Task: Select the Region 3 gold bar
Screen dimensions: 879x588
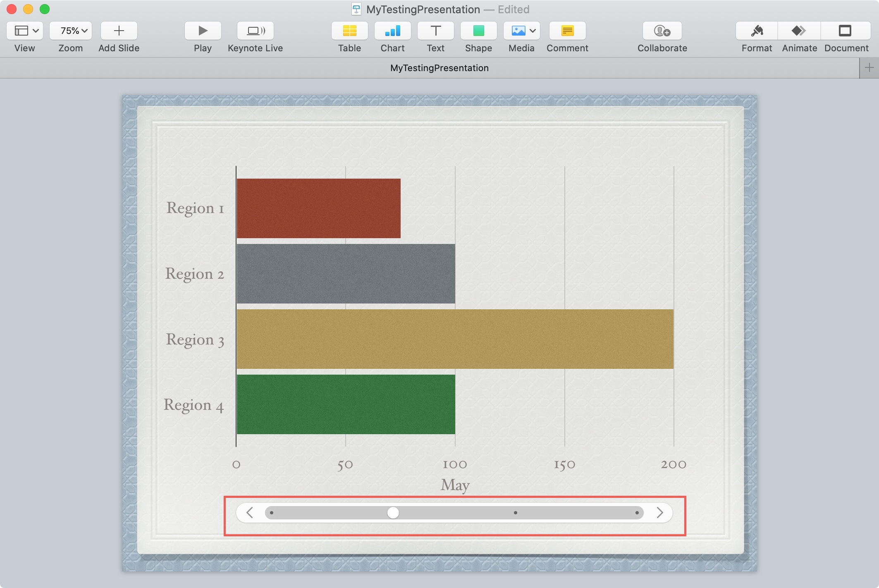Action: point(455,339)
